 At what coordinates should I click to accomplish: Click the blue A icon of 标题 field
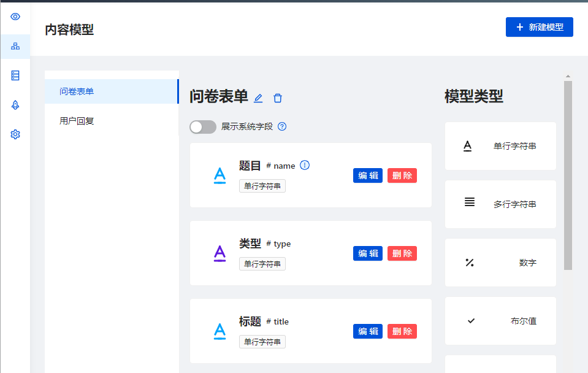click(220, 331)
